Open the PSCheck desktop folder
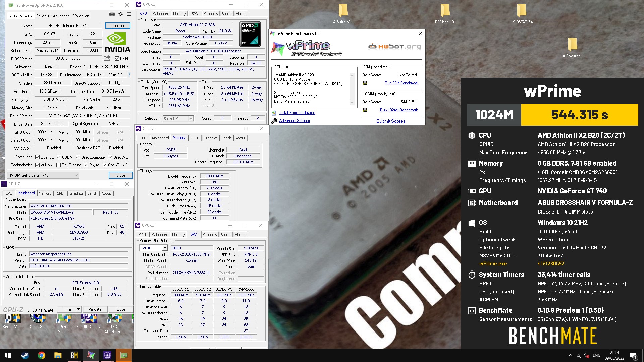Viewport: 644px width, 362px height. (x=446, y=14)
